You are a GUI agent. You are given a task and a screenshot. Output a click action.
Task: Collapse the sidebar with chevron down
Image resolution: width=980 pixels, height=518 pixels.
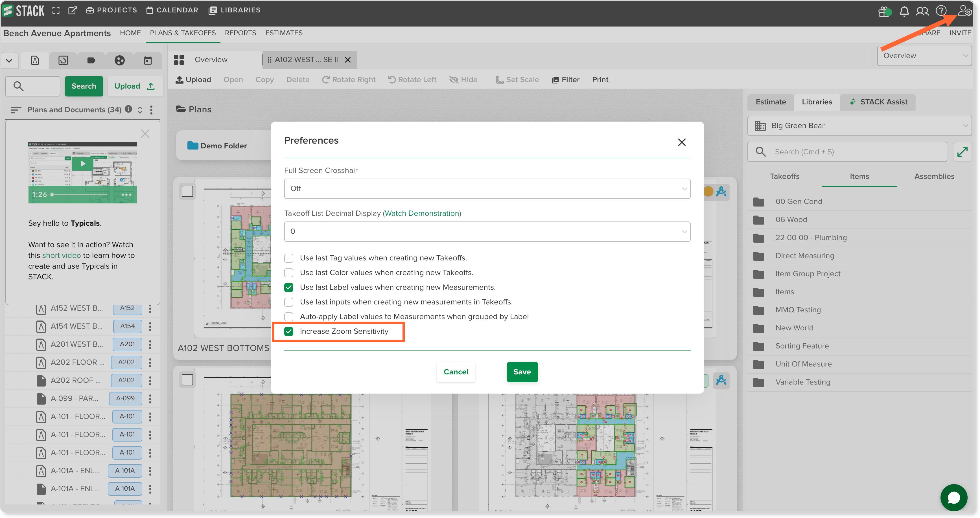click(9, 60)
